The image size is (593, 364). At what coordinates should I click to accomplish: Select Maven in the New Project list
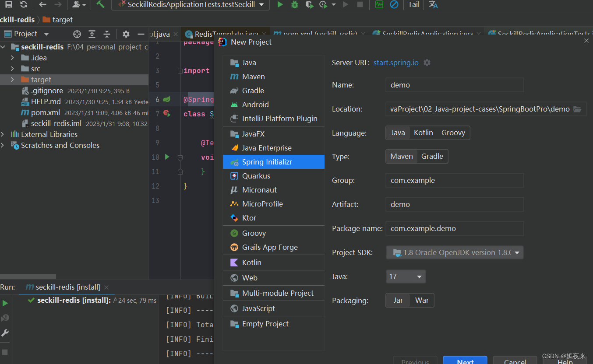(274, 77)
